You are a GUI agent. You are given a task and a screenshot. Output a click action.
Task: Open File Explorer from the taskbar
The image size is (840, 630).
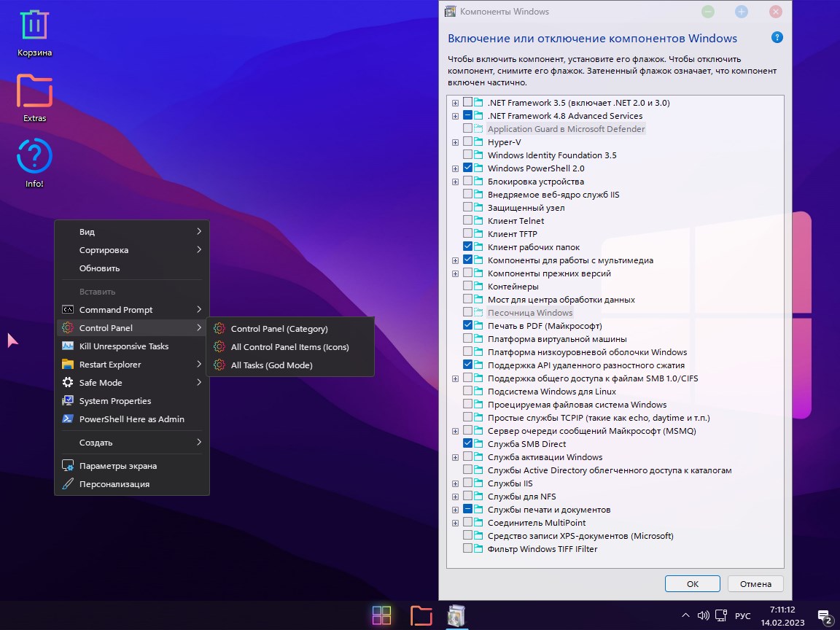(421, 615)
